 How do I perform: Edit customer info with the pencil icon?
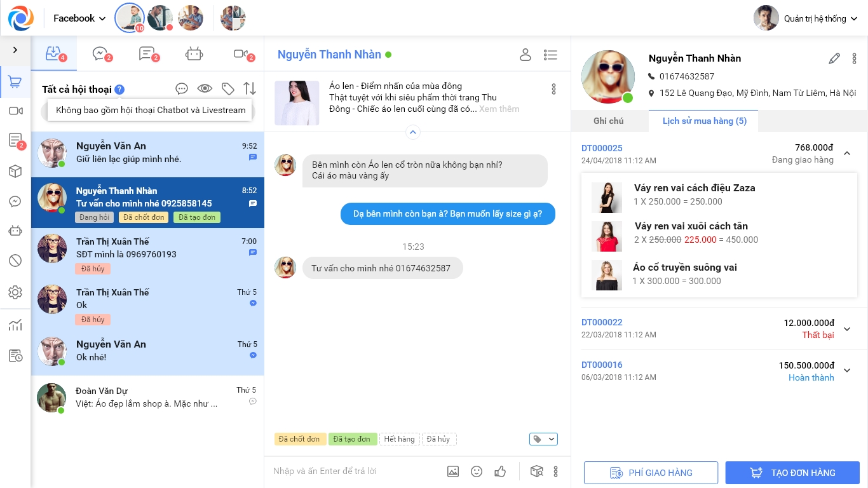coord(834,58)
